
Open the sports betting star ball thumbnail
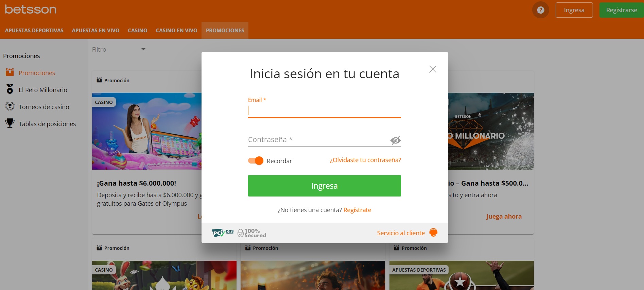pos(462,275)
